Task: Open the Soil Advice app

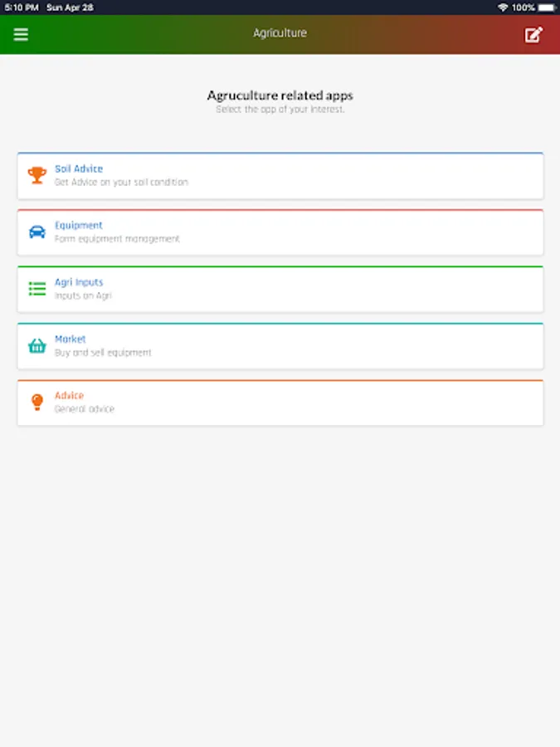Action: 79,168
